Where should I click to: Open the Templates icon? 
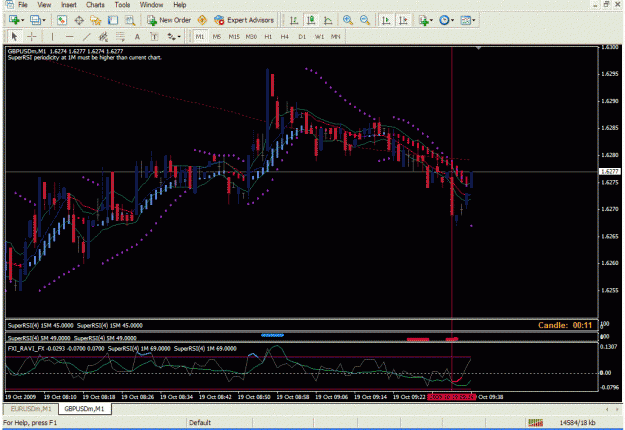pos(465,20)
